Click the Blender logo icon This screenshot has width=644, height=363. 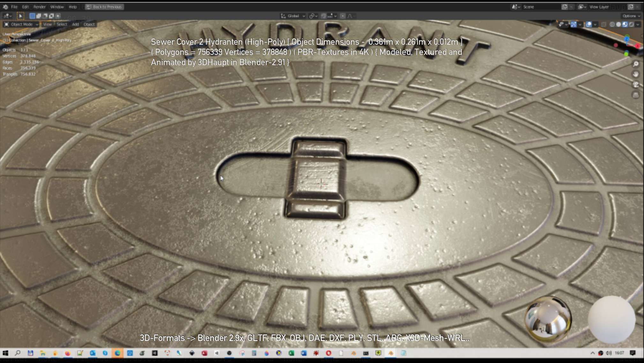pos(5,7)
